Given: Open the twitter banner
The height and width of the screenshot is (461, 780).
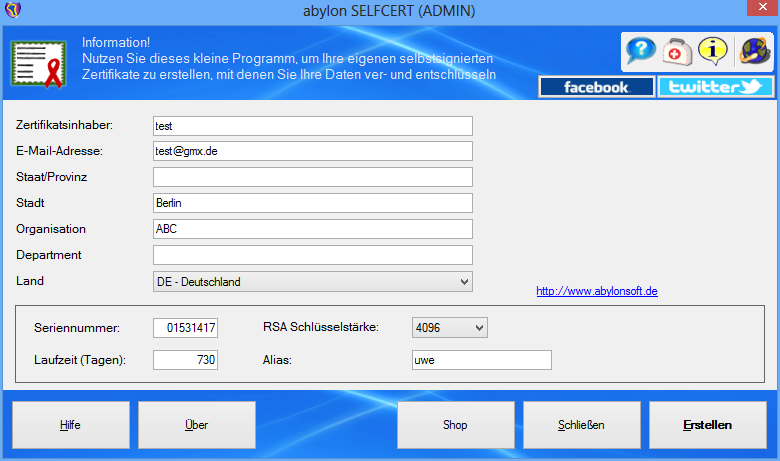Looking at the screenshot, I should [x=716, y=87].
